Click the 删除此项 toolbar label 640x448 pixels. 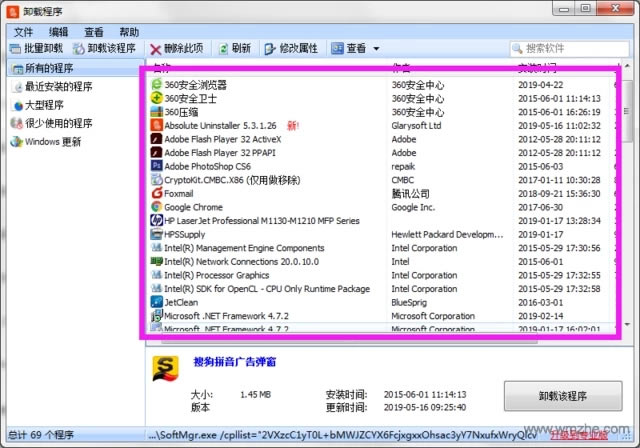184,49
